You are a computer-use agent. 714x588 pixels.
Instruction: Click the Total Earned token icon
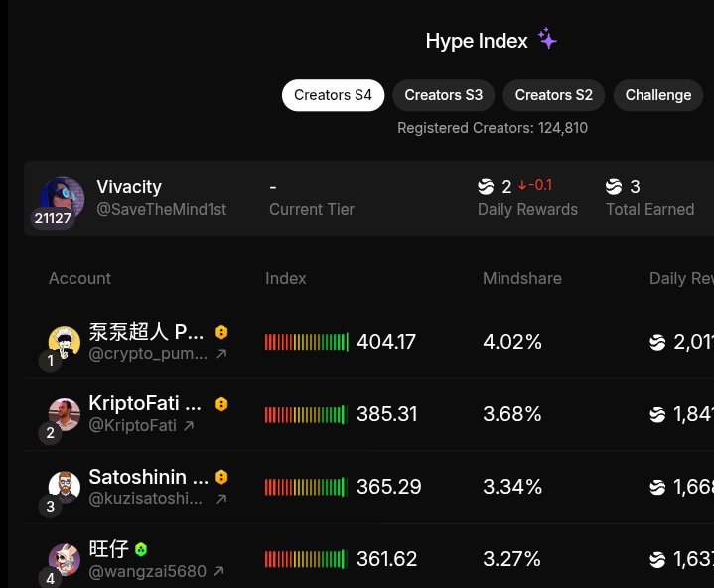[614, 187]
